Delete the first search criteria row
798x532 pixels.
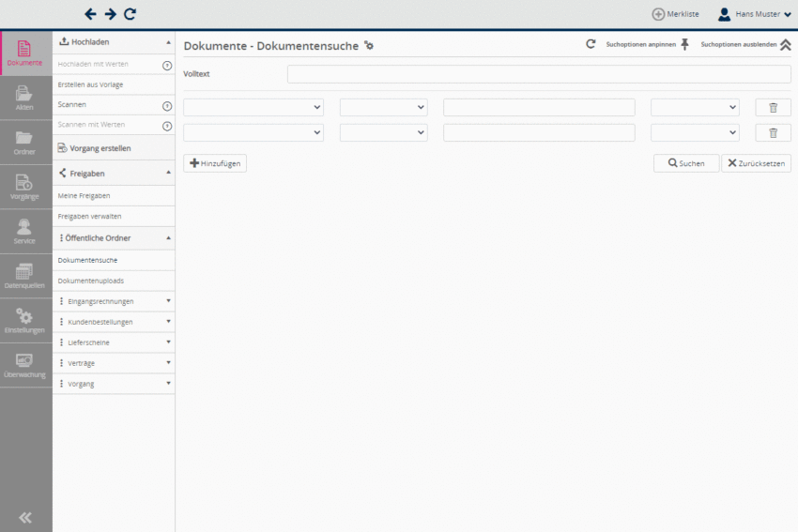[773, 108]
